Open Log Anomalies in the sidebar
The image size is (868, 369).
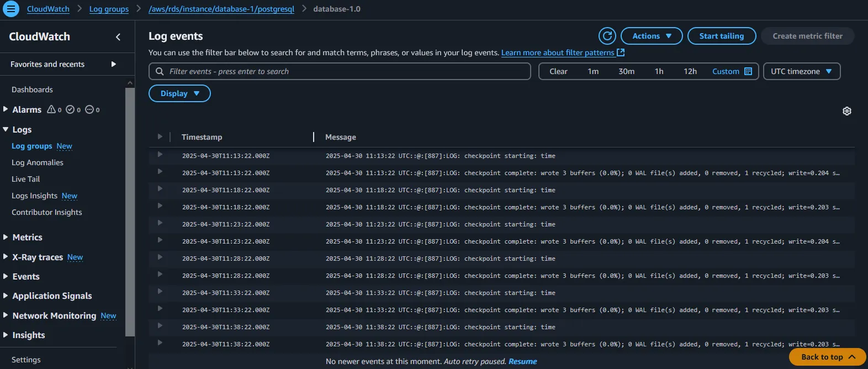tap(38, 162)
